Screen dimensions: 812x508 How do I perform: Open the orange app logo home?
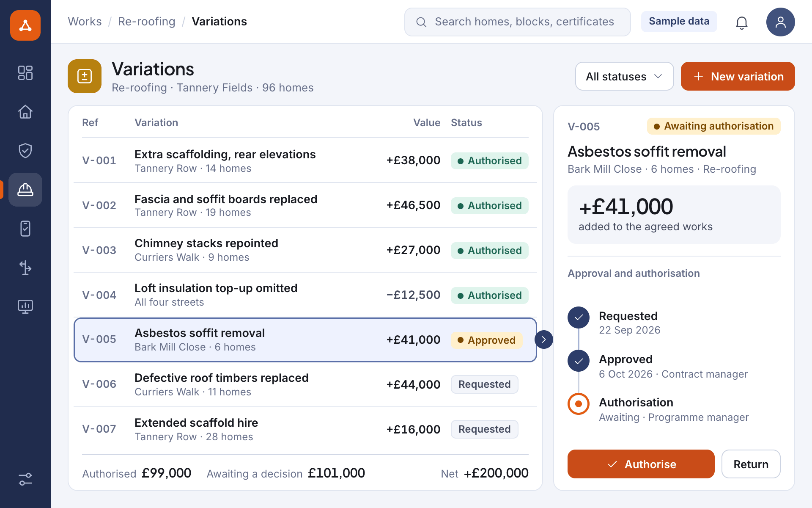25,25
